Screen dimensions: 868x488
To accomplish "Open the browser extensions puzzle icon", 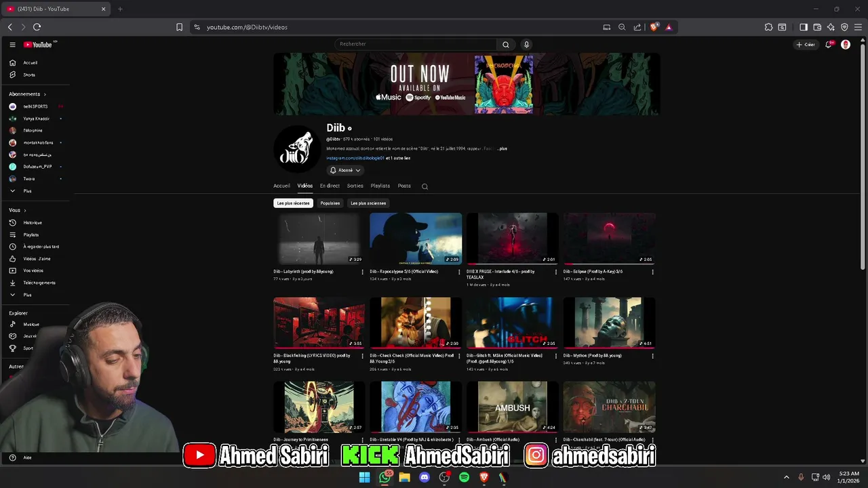I will pos(768,27).
